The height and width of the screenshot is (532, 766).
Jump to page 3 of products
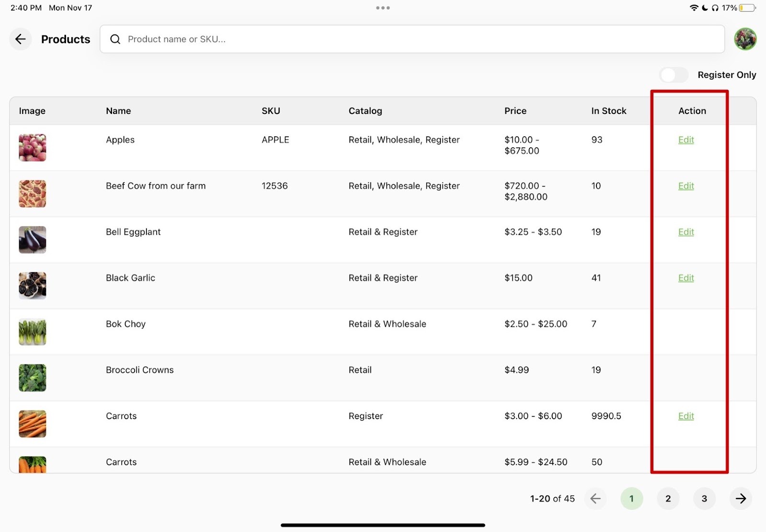click(x=704, y=499)
